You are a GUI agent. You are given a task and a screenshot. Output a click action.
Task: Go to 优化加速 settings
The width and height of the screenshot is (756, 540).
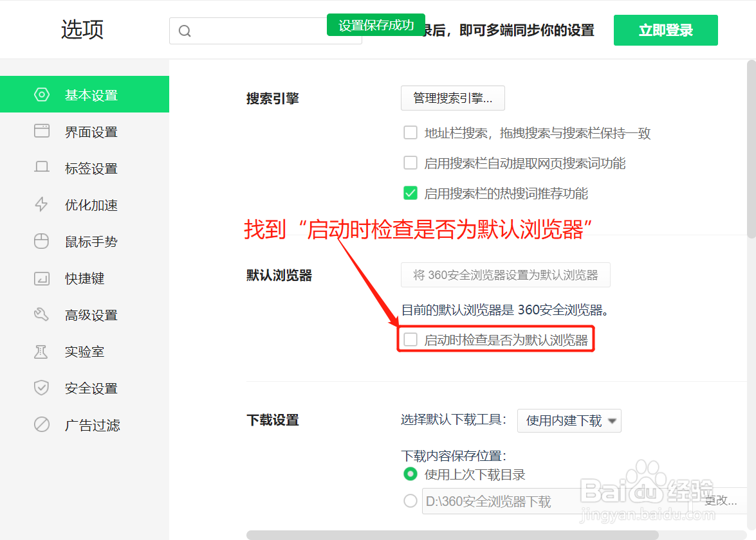point(91,205)
